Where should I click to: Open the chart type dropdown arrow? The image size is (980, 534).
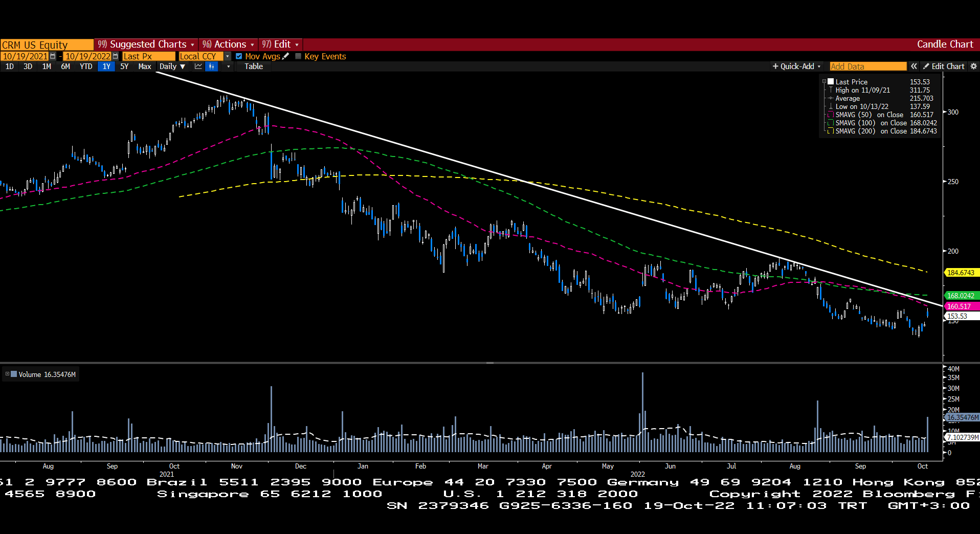click(x=228, y=66)
